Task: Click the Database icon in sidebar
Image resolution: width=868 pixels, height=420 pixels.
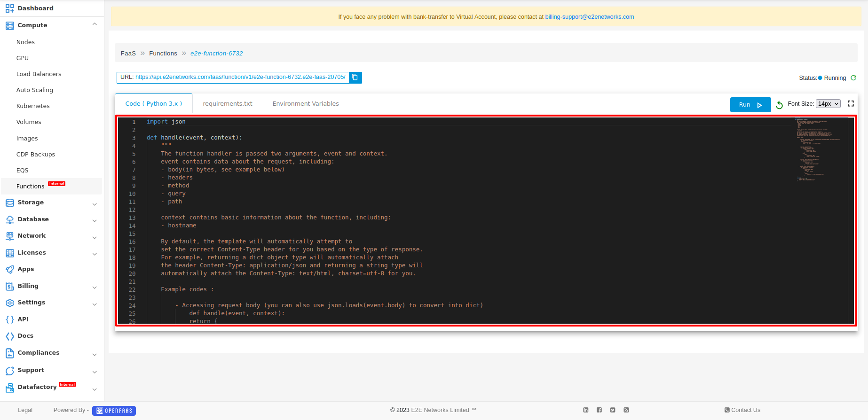Action: click(10, 219)
